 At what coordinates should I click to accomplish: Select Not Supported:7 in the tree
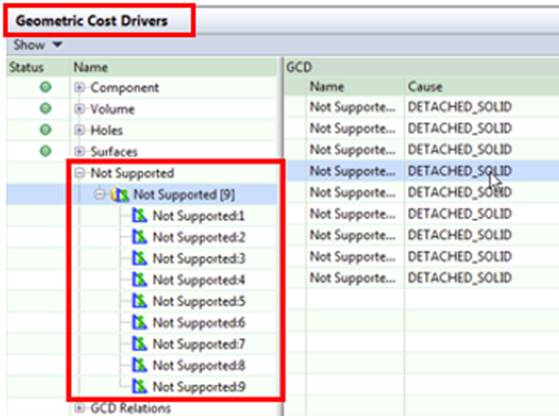[x=199, y=344]
